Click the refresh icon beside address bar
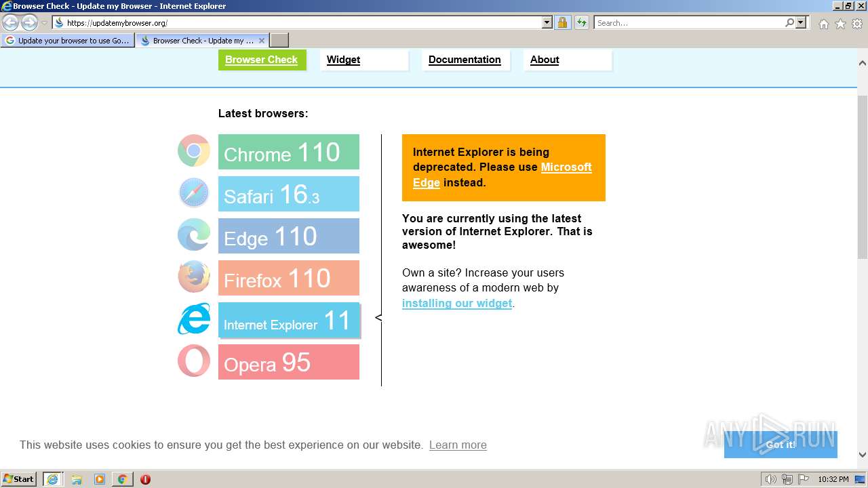The image size is (868, 488). (582, 22)
